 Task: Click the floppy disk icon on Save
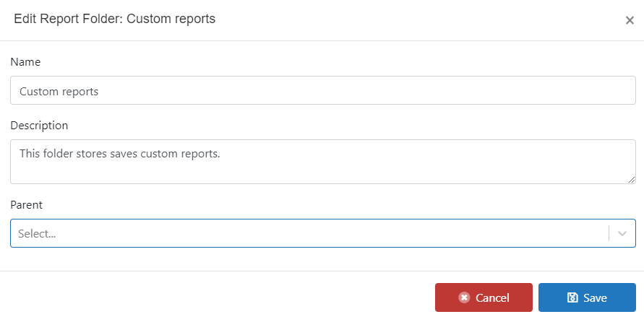click(x=572, y=297)
